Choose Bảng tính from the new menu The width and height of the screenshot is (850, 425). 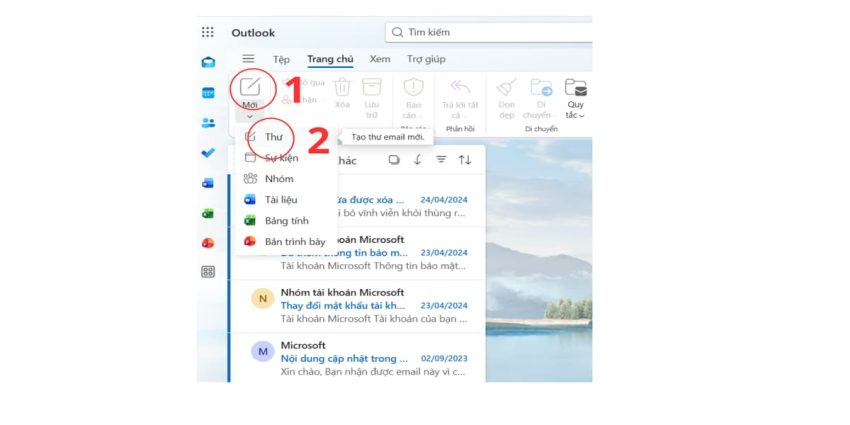click(x=286, y=221)
